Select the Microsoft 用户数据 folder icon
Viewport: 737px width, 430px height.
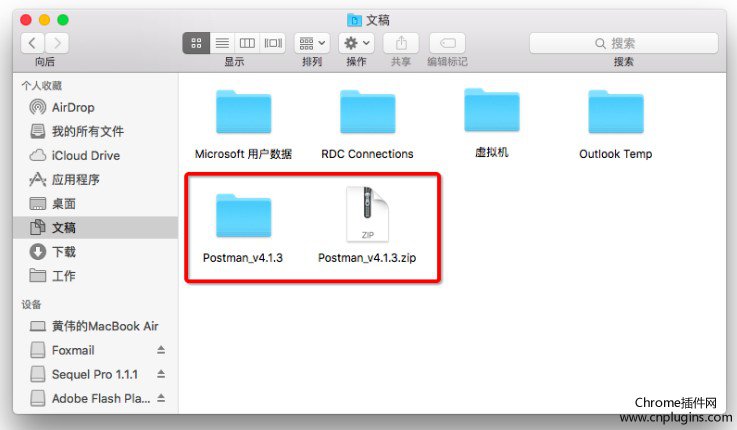pyautogui.click(x=243, y=112)
